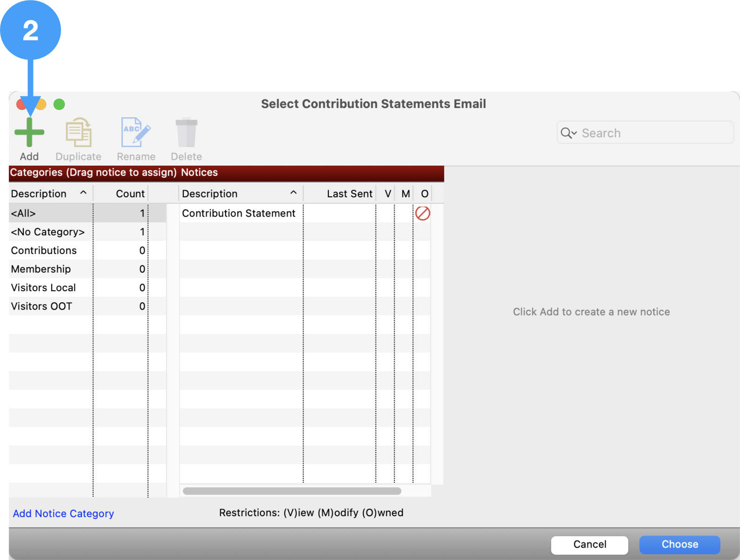Click the Cancel button
The height and width of the screenshot is (560, 740).
(589, 545)
